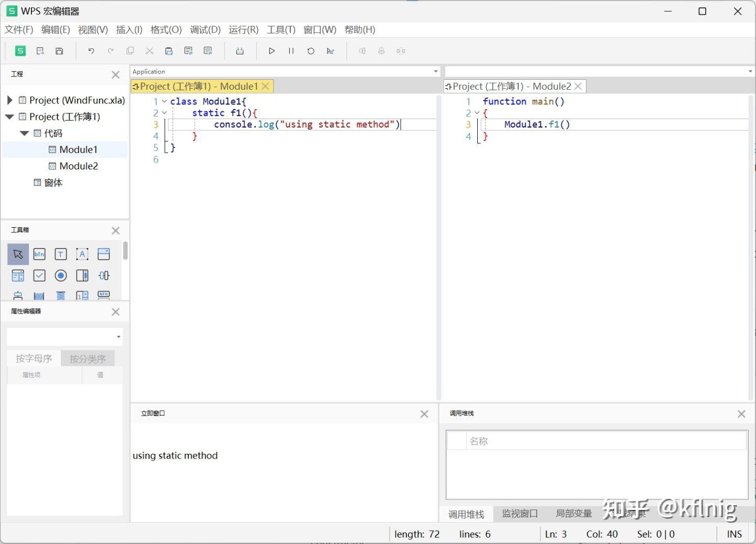
Task: Click the Run macro play button
Action: pos(271,51)
